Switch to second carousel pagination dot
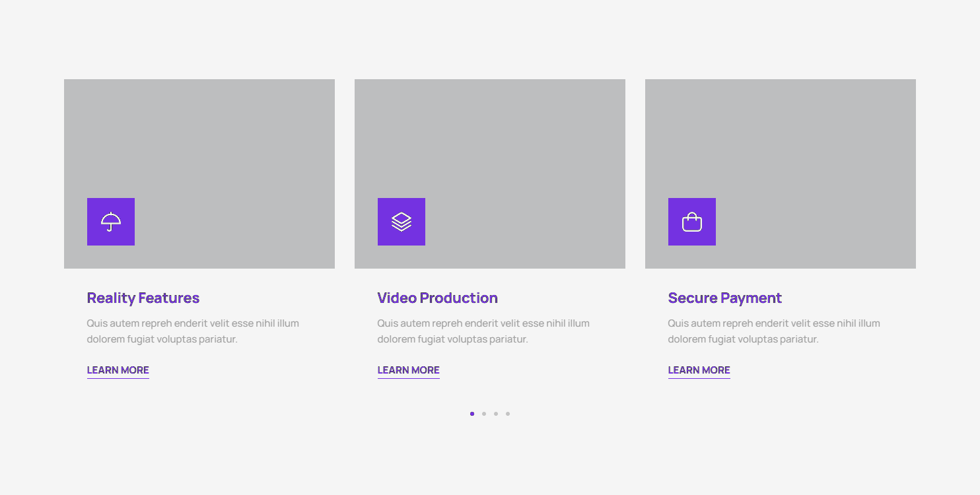This screenshot has height=495, width=980. pyautogui.click(x=484, y=414)
